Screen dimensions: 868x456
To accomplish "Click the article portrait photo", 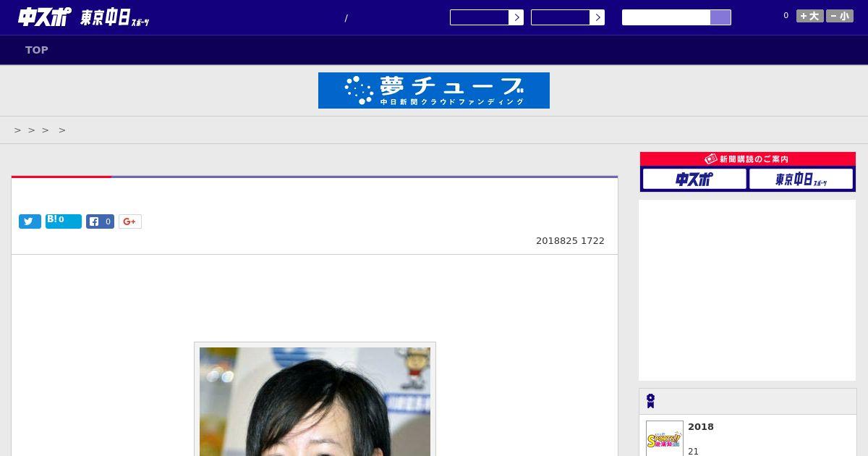I will (x=315, y=402).
